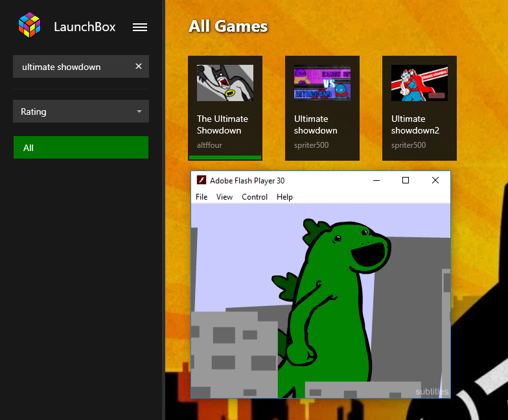Select the All filter in sidebar

coord(80,148)
